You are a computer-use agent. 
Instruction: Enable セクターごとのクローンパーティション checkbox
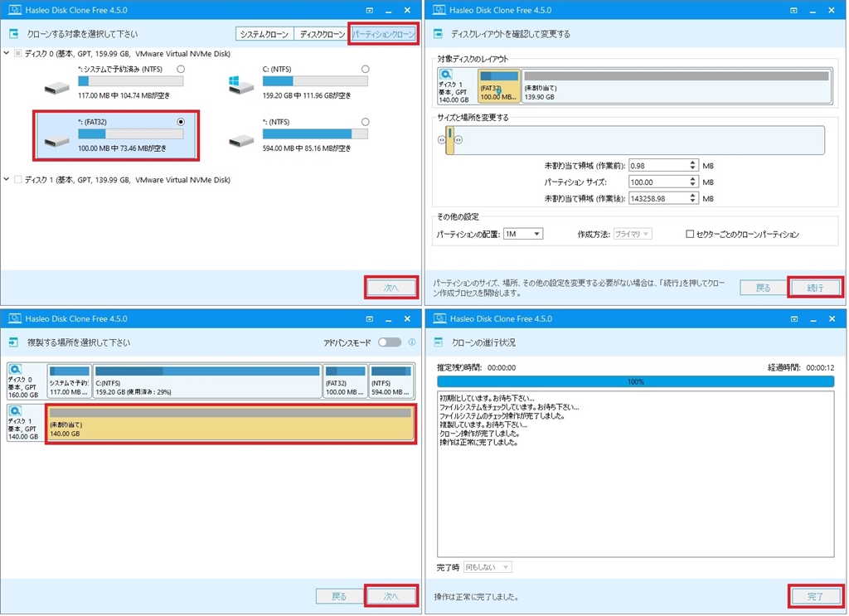[x=690, y=235]
